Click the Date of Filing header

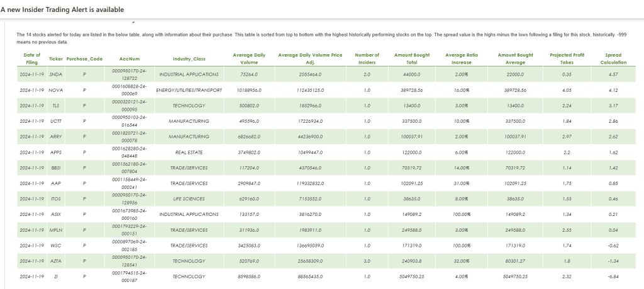point(31,59)
